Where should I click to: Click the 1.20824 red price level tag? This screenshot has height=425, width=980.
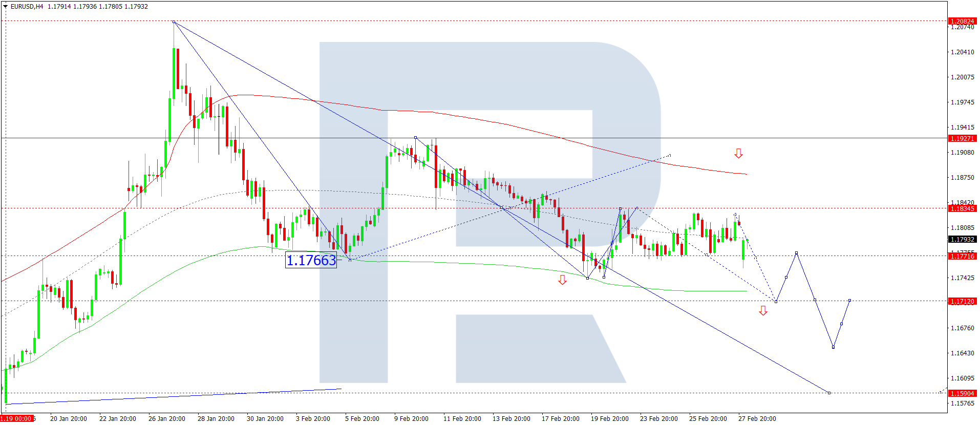tap(962, 21)
